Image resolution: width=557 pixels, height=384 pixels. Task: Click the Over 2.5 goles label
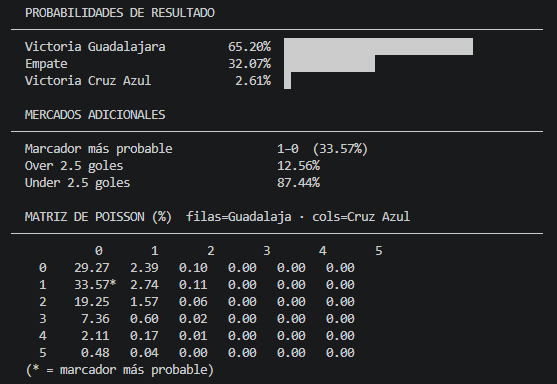(74, 166)
